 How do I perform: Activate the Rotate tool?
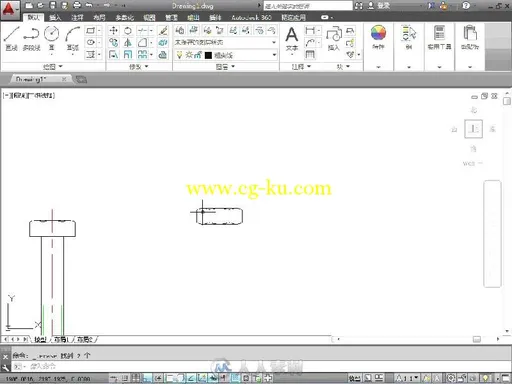click(x=128, y=31)
